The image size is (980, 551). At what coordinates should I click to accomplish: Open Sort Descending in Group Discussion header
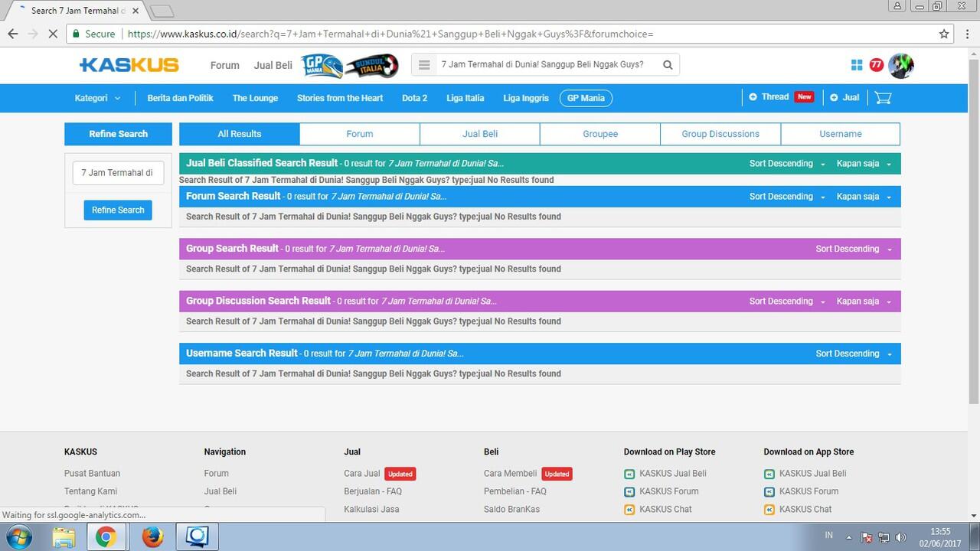point(787,302)
